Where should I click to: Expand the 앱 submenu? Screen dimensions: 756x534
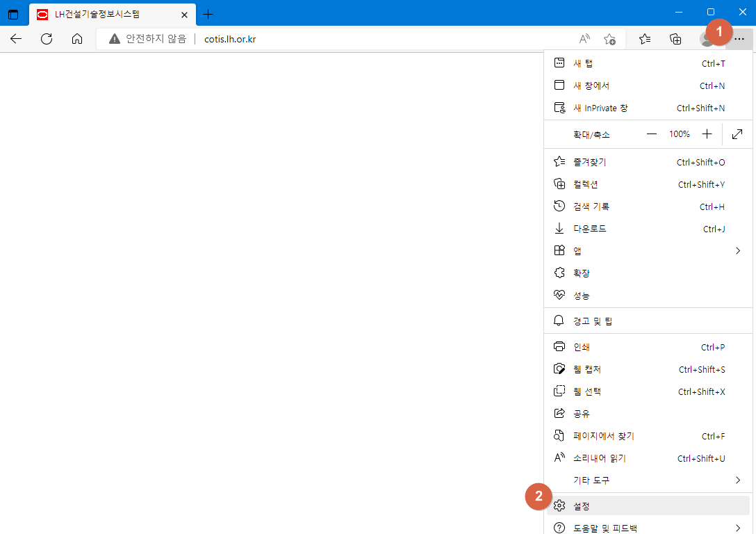[x=648, y=251]
